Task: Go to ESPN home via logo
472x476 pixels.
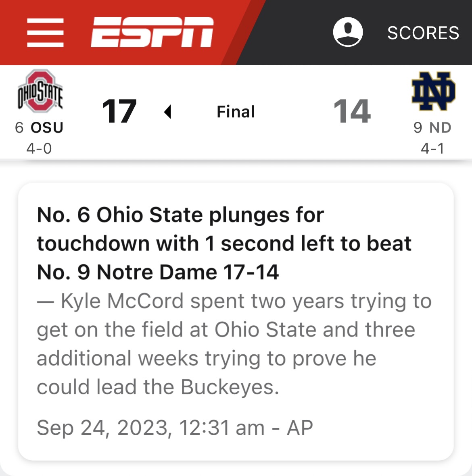Action: pos(152,32)
